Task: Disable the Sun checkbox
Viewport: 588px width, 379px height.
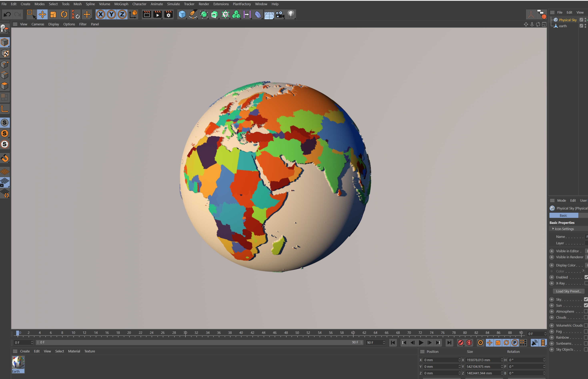Action: 586,305
